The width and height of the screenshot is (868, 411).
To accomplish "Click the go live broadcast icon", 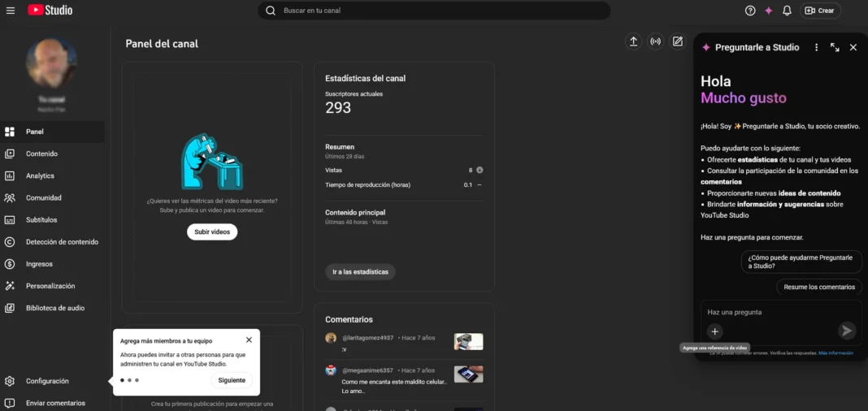I will pyautogui.click(x=655, y=41).
